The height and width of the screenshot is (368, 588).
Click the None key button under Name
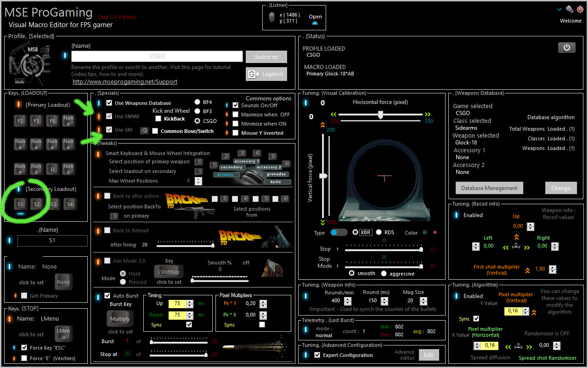[x=63, y=282]
